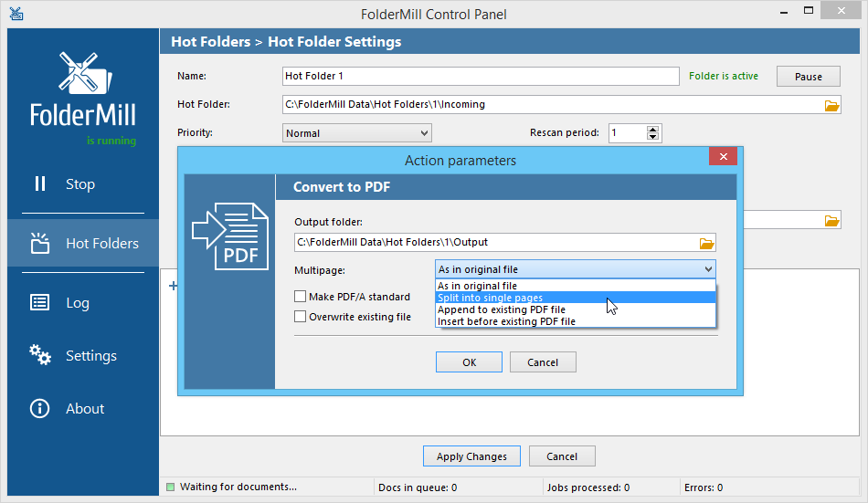This screenshot has height=503, width=868.
Task: Click Errors: 0 status entry
Action: click(704, 487)
